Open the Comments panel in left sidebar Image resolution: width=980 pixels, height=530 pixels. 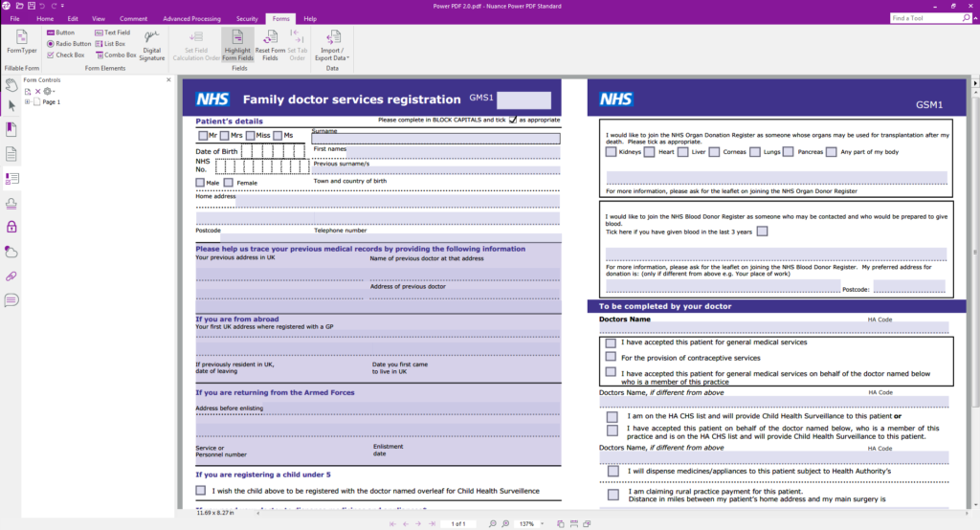11,300
